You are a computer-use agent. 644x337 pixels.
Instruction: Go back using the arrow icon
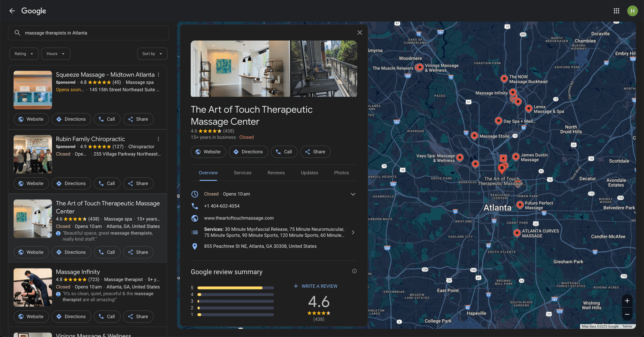coord(12,11)
